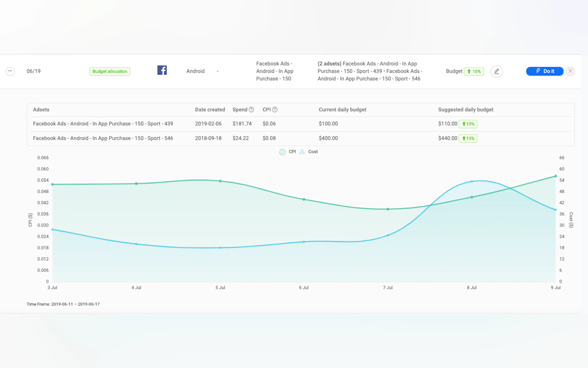The height and width of the screenshot is (368, 588).
Task: Toggle CPI series in chart legend
Action: 288,152
